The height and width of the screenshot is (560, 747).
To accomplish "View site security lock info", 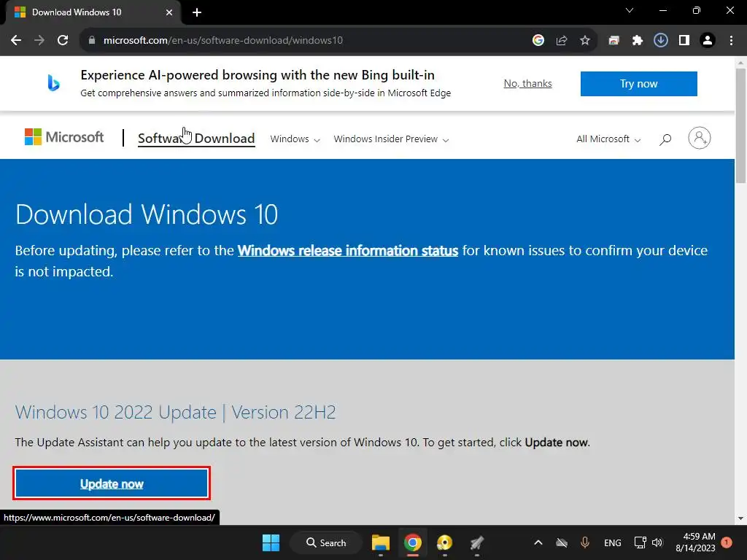I will coord(92,41).
